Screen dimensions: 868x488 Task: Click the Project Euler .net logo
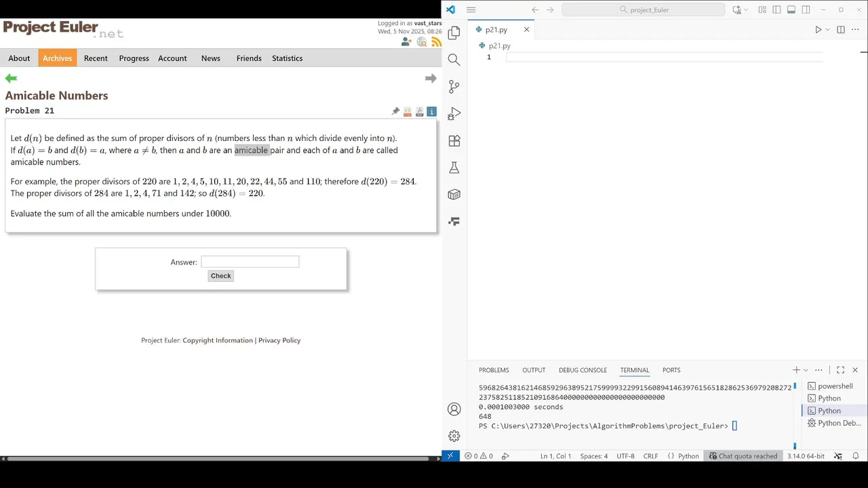63,29
